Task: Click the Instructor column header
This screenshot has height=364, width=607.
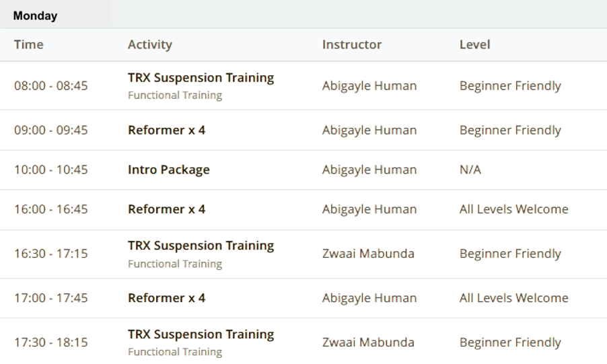Action: pos(352,44)
